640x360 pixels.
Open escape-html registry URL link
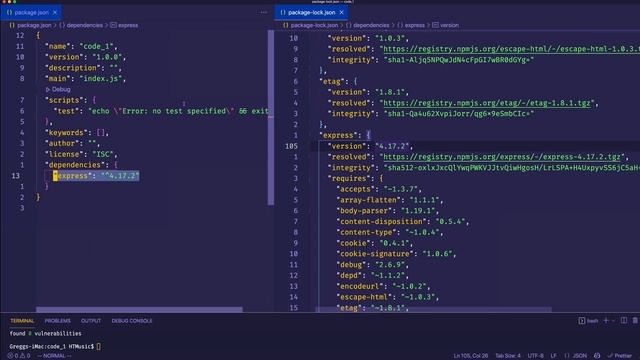511,49
